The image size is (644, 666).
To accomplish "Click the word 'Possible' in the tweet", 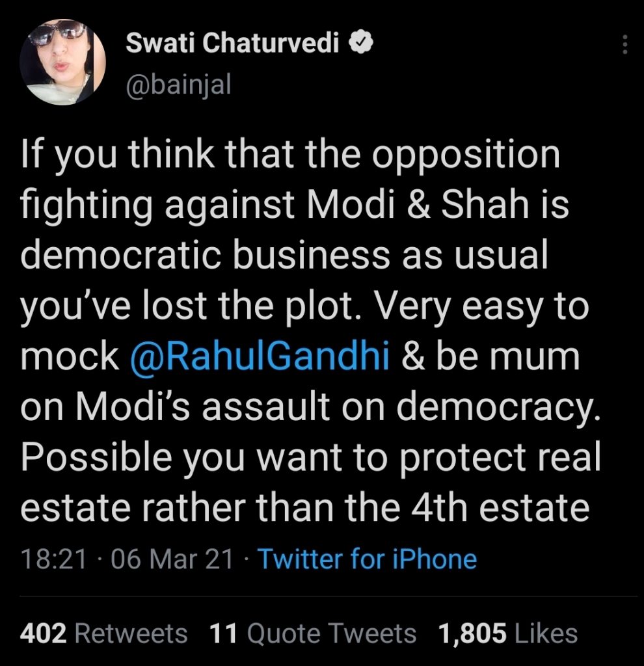I will coord(85,457).
